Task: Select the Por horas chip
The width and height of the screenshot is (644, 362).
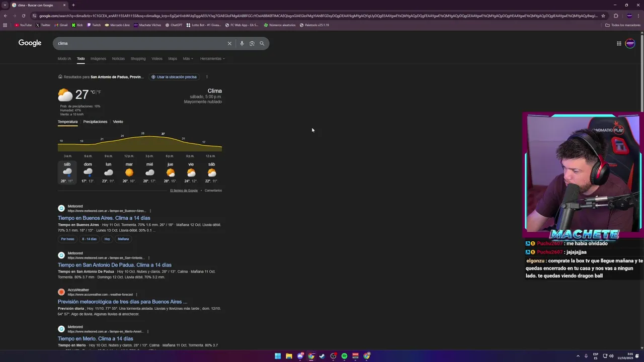Action: (x=67, y=239)
